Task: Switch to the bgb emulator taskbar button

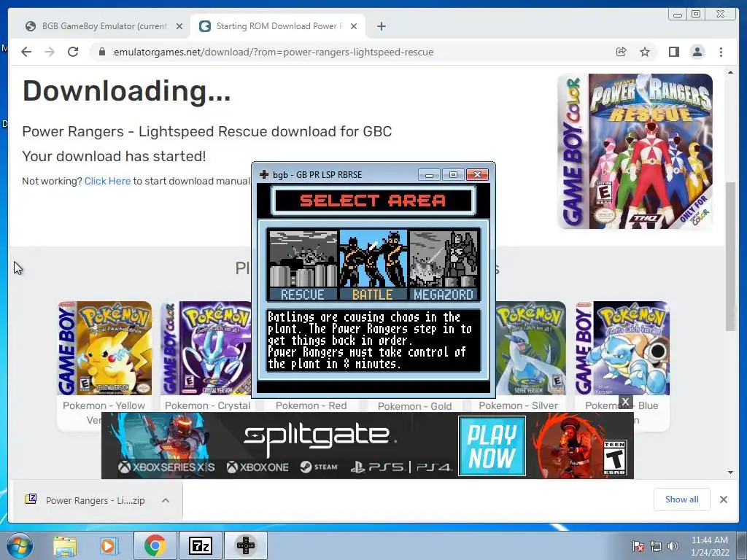Action: [245, 545]
